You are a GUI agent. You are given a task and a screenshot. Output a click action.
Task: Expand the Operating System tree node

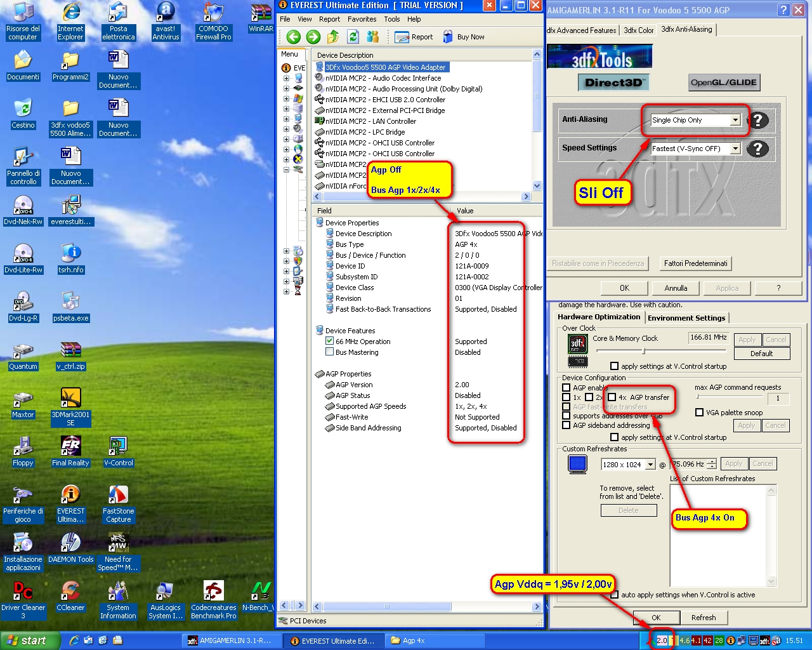pos(286,99)
